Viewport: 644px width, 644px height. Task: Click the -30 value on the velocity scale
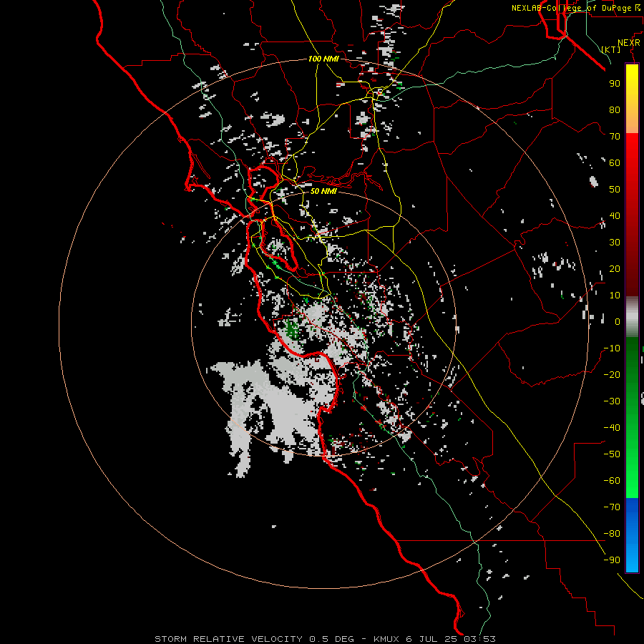click(x=612, y=401)
